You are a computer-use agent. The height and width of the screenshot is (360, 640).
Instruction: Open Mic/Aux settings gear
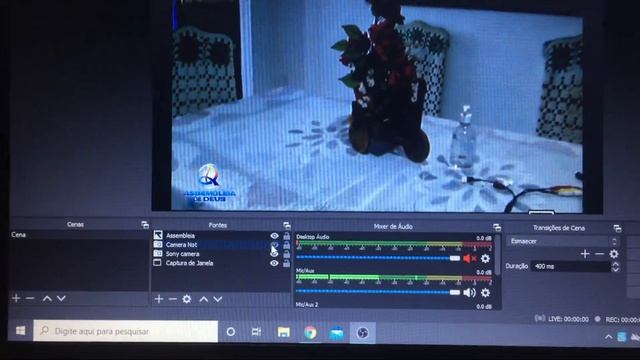tap(485, 293)
